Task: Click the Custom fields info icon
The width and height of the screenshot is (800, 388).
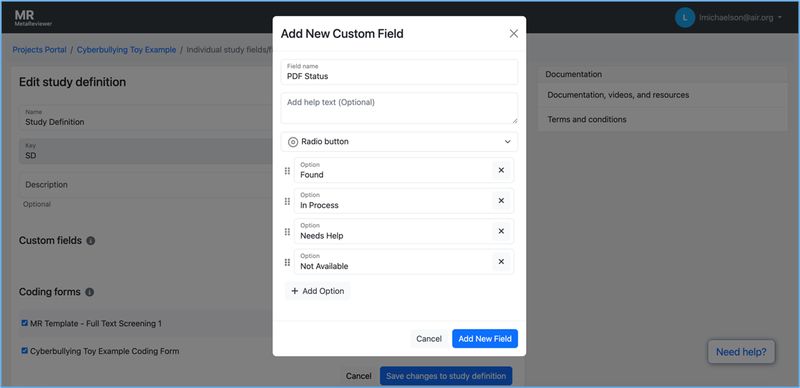Action: (91, 240)
